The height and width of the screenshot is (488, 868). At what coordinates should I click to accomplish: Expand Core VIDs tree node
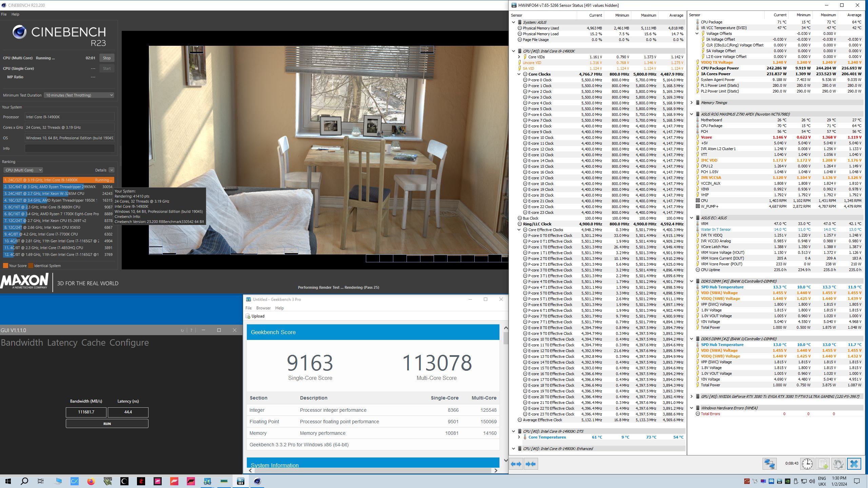[x=519, y=57]
